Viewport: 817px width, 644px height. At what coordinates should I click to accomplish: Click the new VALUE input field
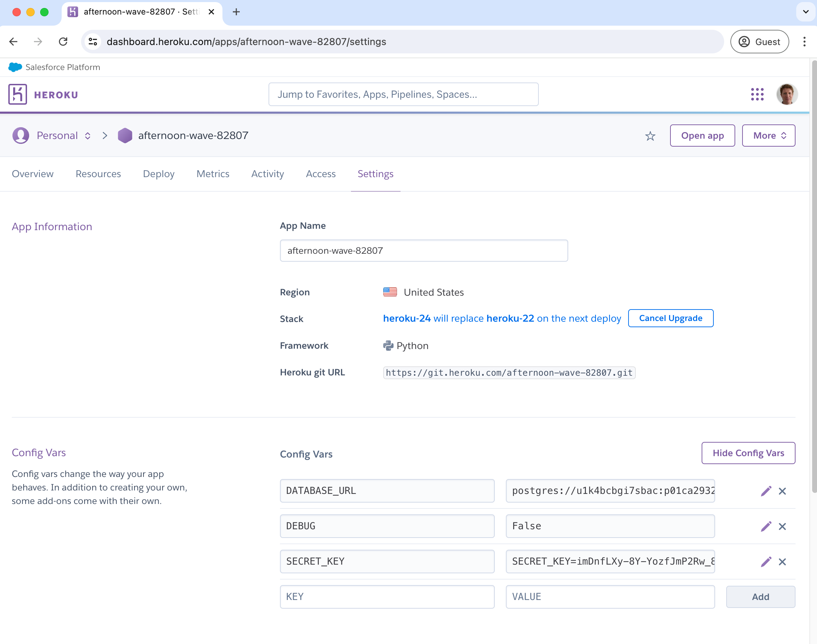pyautogui.click(x=610, y=597)
